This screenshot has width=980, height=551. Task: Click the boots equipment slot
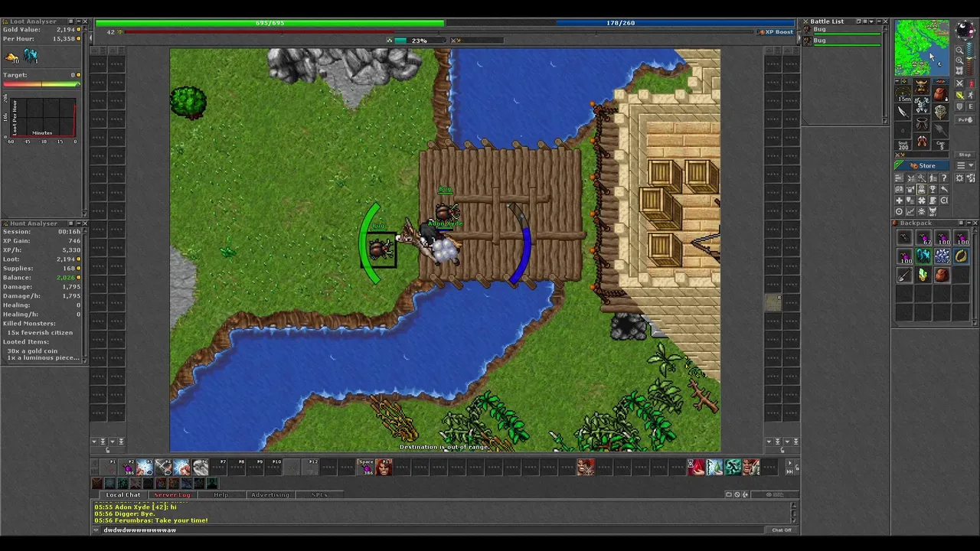(x=923, y=140)
